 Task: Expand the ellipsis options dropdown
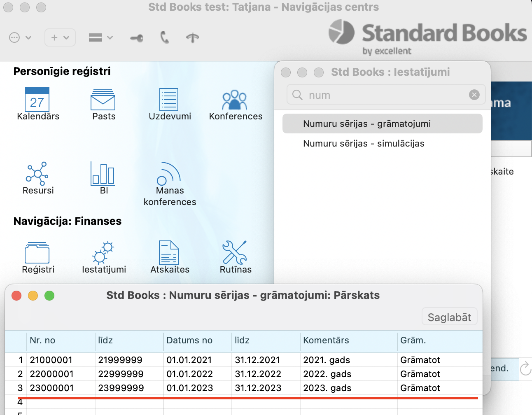[x=20, y=38]
